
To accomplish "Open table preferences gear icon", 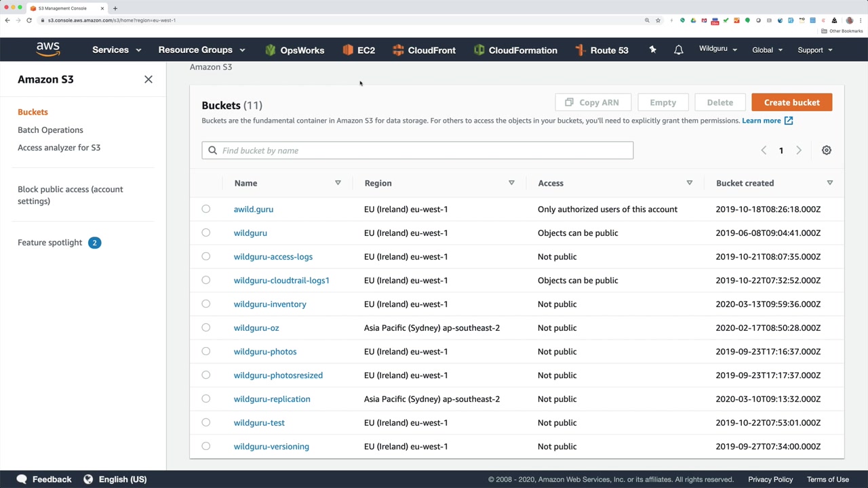I will 826,150.
